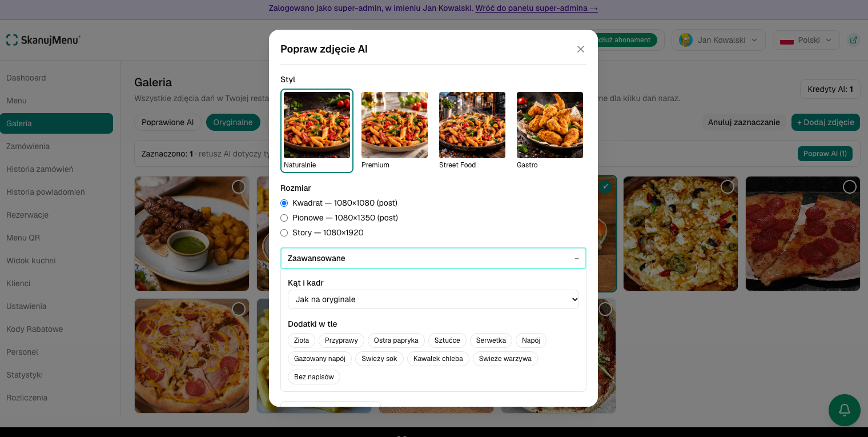
Task: Enable the Świeże warzywa chip
Action: click(x=505, y=359)
